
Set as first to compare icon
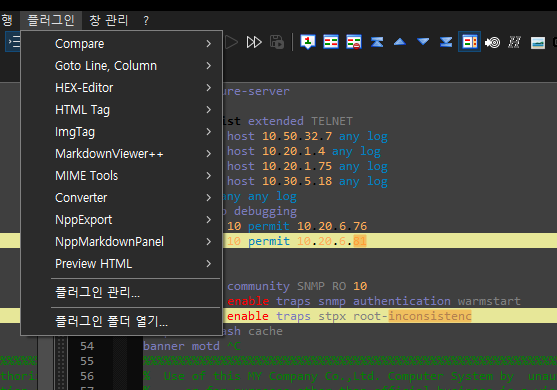308,42
